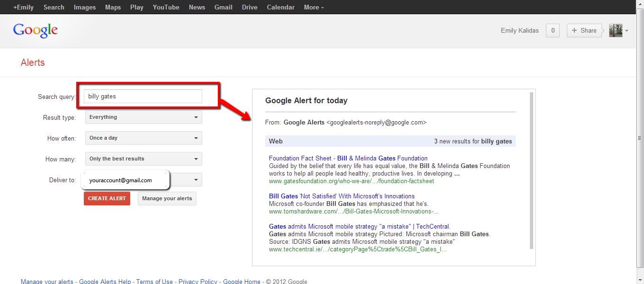644x284 pixels.
Task: Click '3 new results for billy gates' text
Action: [473, 141]
